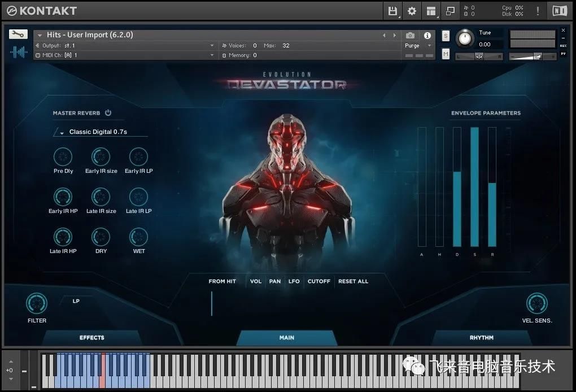576x392 pixels.
Task: Toggle the AUX sends button
Action: click(563, 46)
